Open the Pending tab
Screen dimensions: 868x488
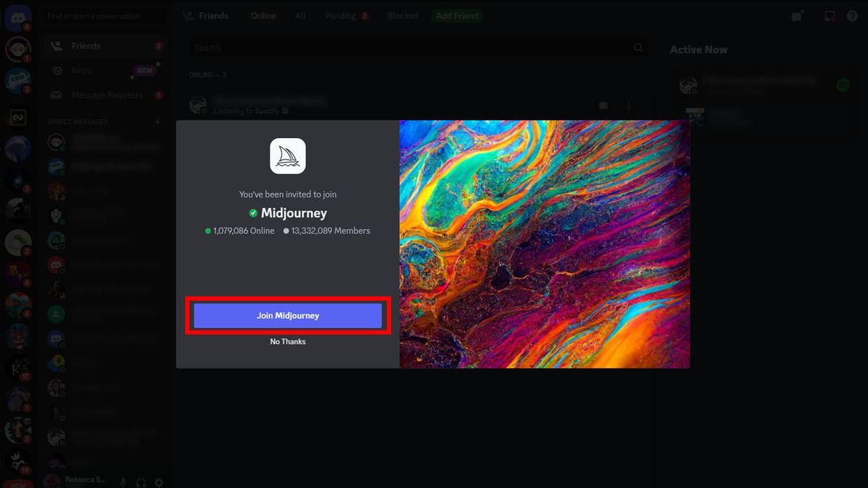click(346, 16)
